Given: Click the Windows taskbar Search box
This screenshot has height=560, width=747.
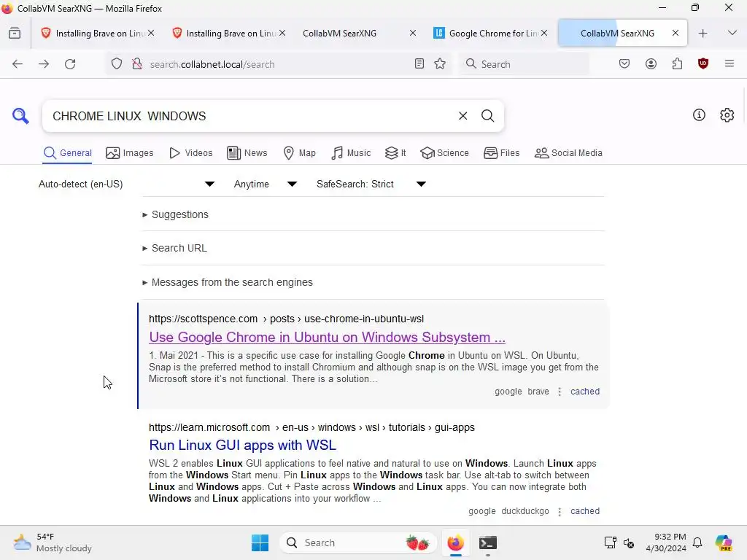Looking at the screenshot, I should (x=358, y=542).
